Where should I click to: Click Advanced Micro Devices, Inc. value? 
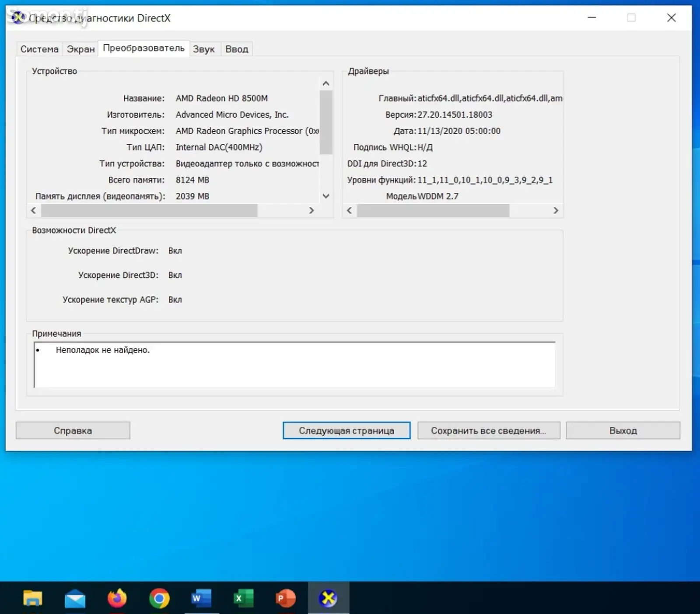pyautogui.click(x=232, y=115)
